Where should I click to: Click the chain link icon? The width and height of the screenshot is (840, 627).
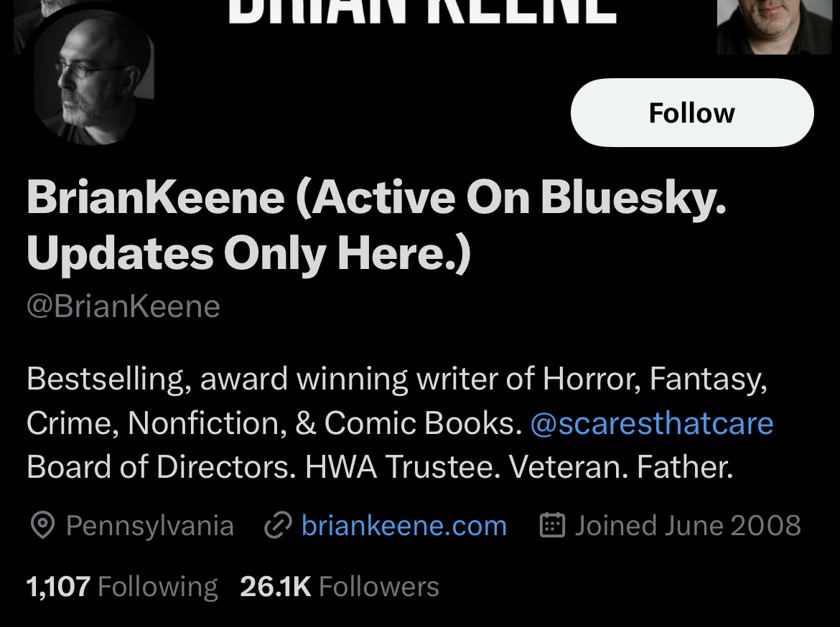[x=278, y=525]
